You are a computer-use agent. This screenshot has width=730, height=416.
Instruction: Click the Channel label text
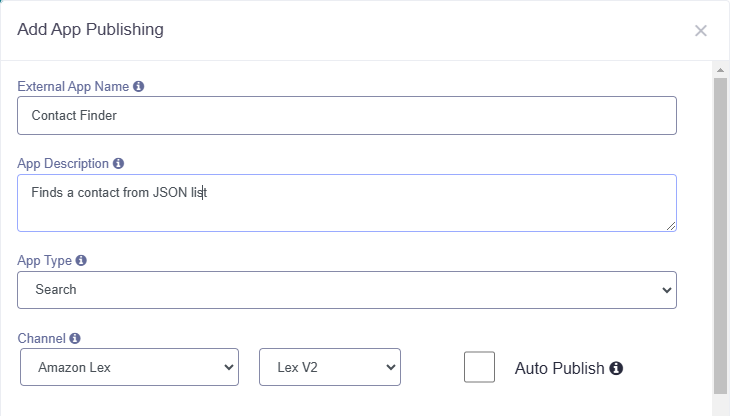[x=41, y=338]
